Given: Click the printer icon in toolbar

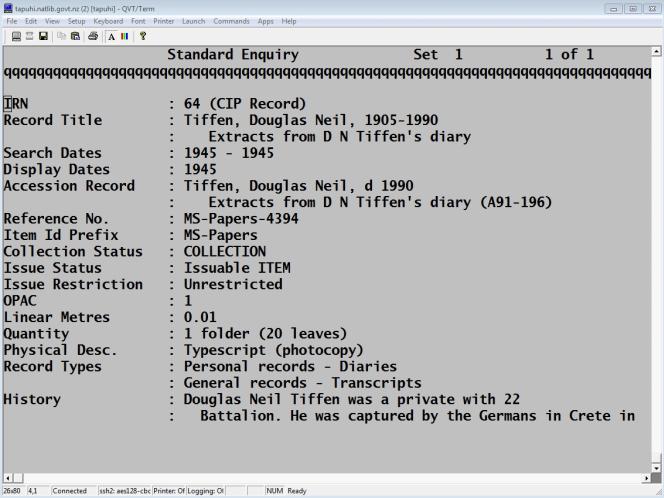Looking at the screenshot, I should point(93,36).
